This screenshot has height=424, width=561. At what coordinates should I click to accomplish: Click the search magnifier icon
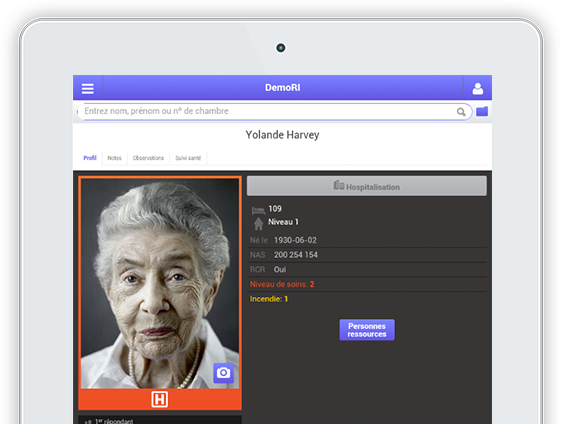pyautogui.click(x=461, y=112)
